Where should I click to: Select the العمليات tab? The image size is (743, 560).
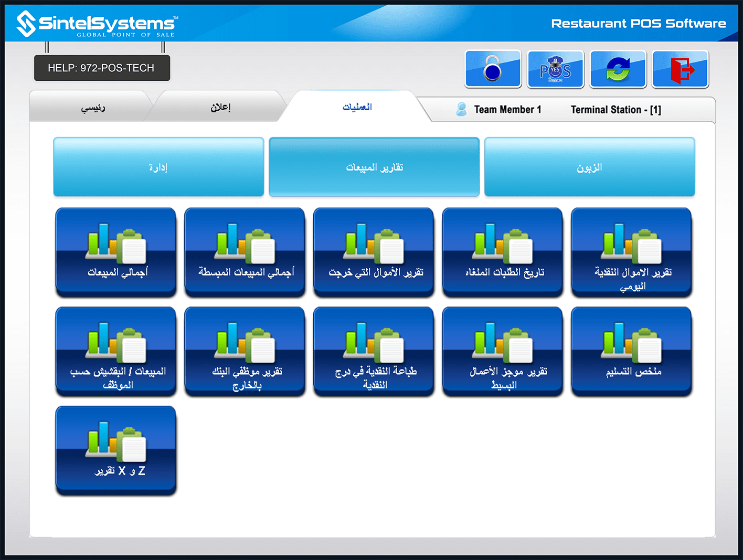click(357, 107)
